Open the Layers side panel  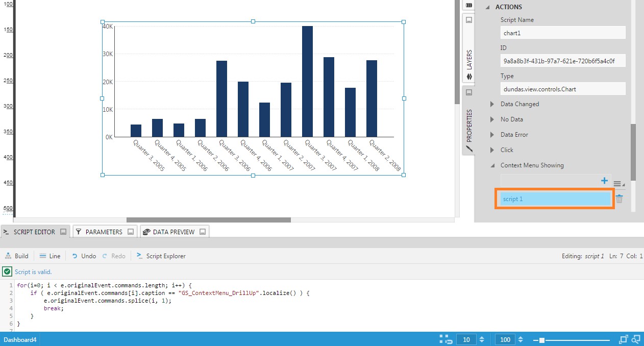469,60
